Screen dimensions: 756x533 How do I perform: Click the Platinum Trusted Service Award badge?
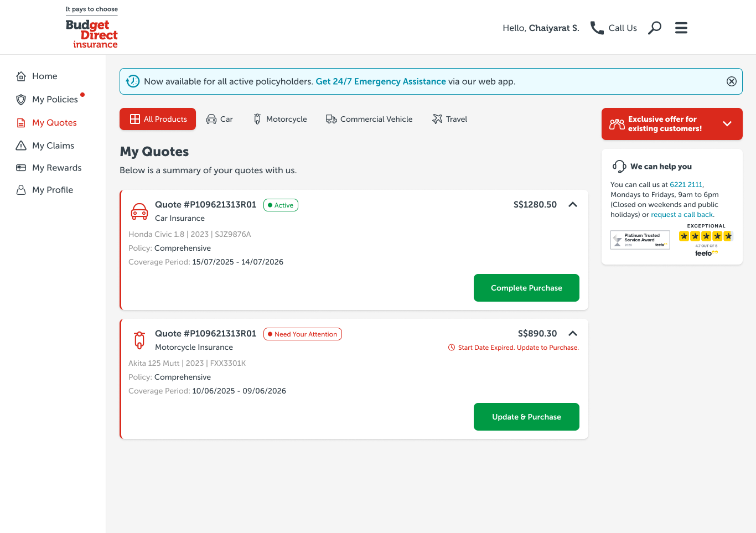tap(640, 240)
